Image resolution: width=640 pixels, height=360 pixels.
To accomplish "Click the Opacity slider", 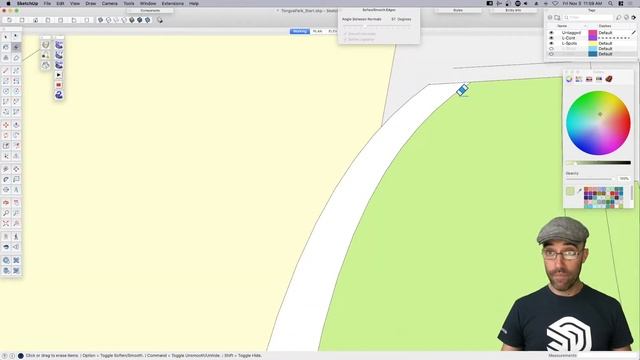I will point(589,179).
